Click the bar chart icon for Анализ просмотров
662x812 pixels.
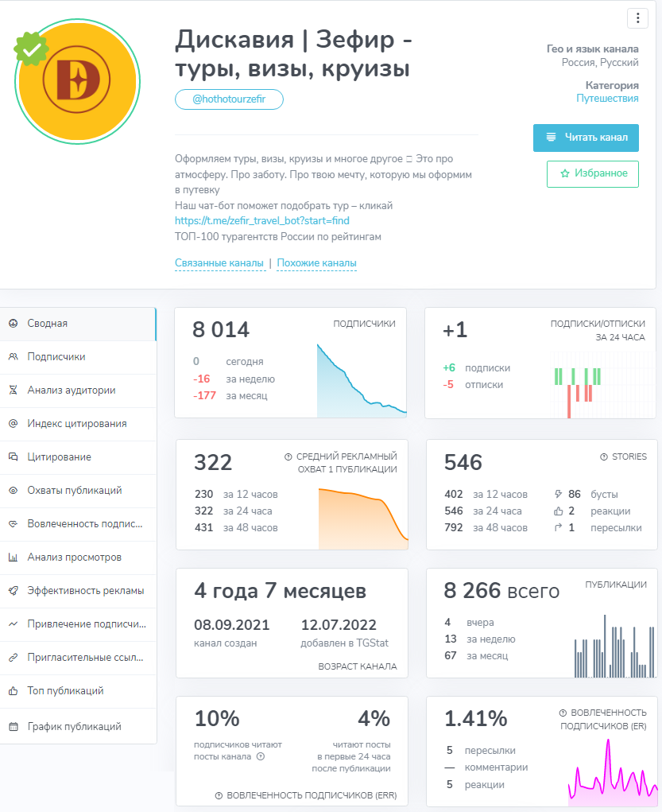pyautogui.click(x=13, y=558)
